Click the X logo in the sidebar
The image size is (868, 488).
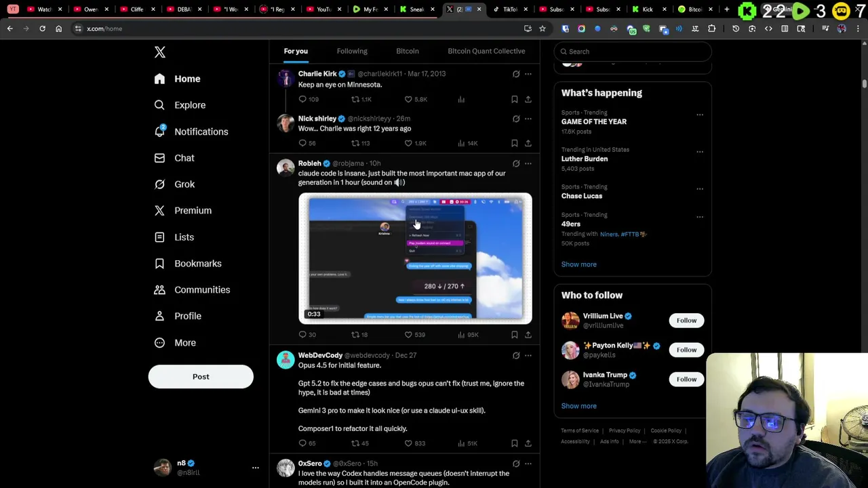[x=160, y=52]
